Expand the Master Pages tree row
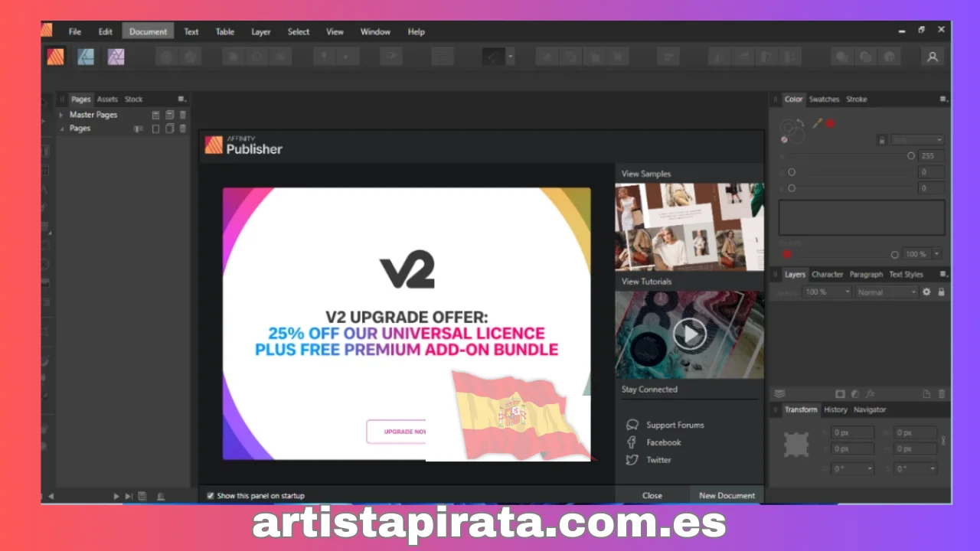This screenshot has width=980, height=551. [60, 115]
